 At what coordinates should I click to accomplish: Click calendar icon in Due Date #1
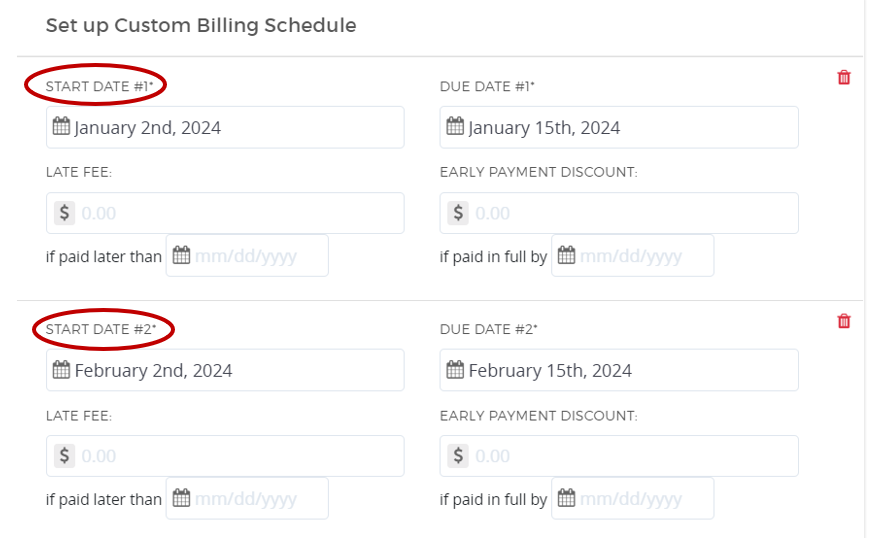tap(455, 127)
